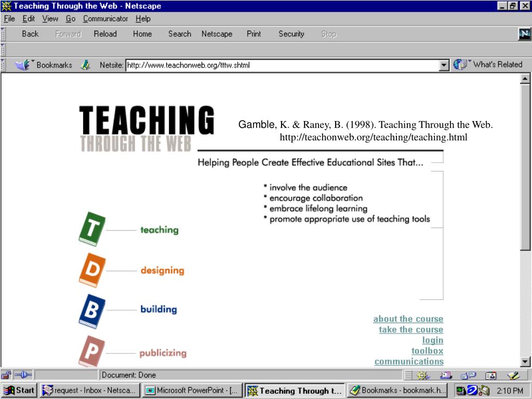This screenshot has width=532, height=399.
Task: Open the Windows Start button
Action: click(19, 391)
